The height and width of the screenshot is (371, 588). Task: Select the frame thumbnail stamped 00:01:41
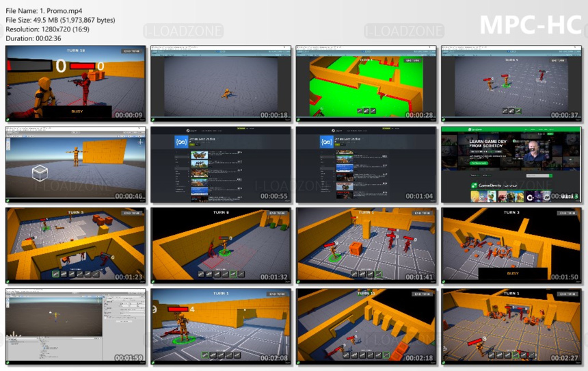(366, 246)
